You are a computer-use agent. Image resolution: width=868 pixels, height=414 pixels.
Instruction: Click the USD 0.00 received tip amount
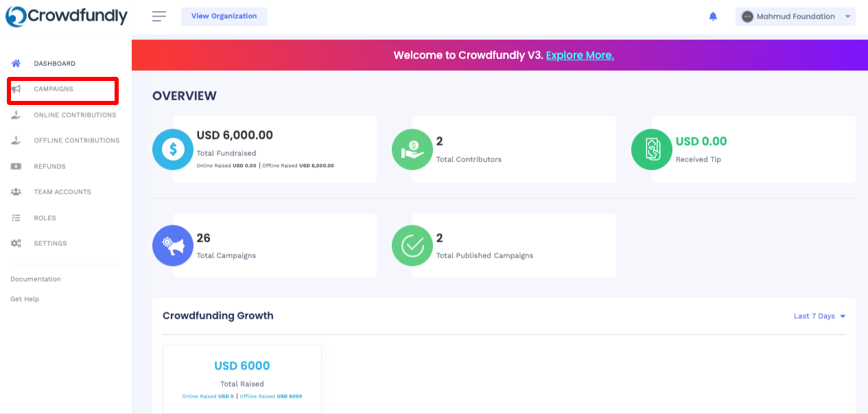[x=701, y=141]
